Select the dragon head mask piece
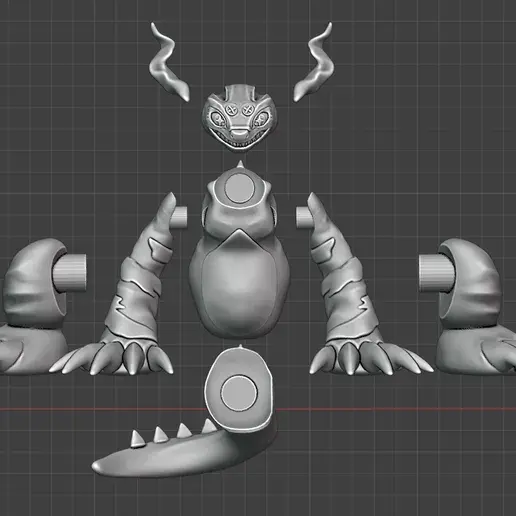The image size is (516, 516). [x=240, y=118]
